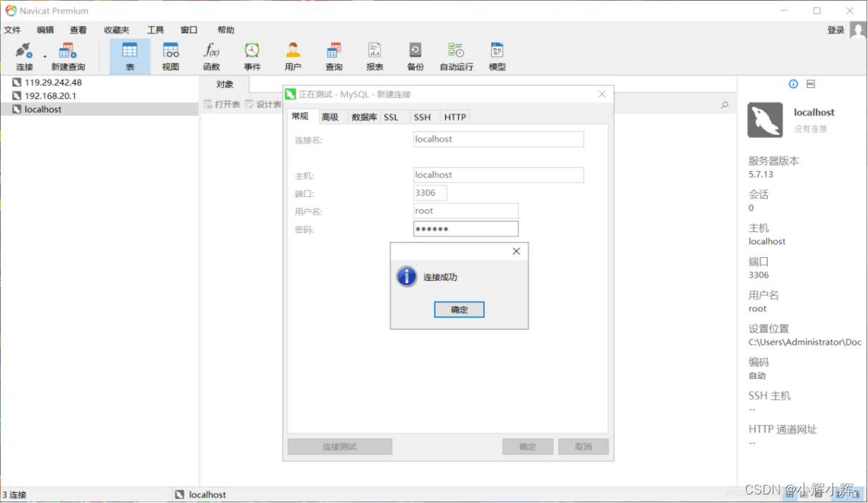This screenshot has width=868, height=503.
Task: Click the 连接测试 test connection button
Action: click(x=340, y=446)
